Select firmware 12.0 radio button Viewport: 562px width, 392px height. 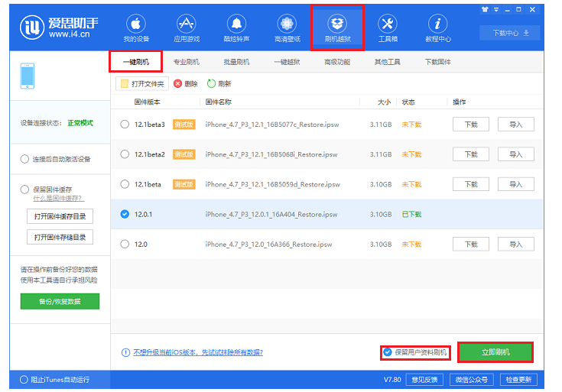pos(125,245)
